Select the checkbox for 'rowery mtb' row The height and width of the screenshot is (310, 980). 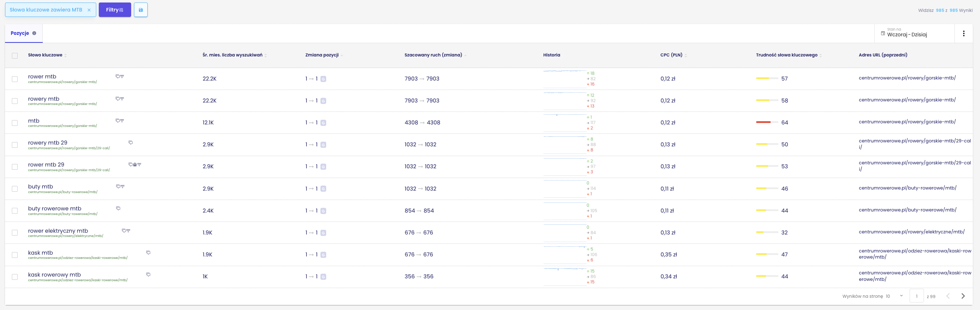point(15,101)
